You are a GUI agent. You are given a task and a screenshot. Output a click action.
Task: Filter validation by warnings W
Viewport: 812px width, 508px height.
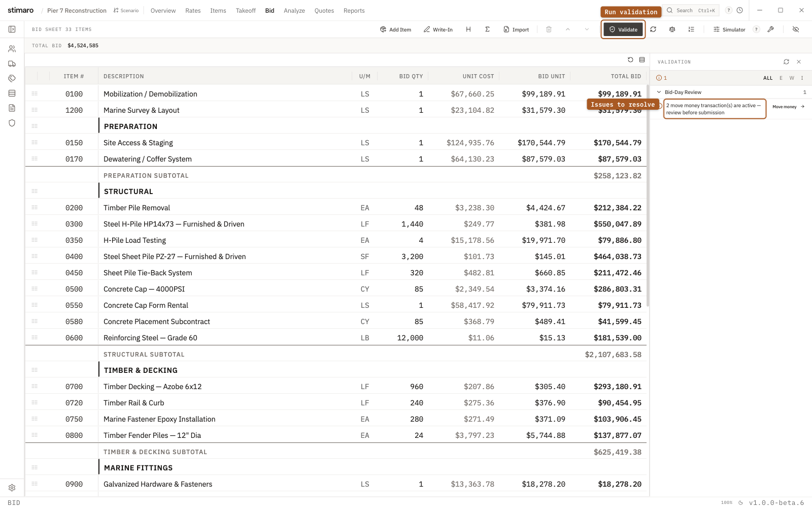(x=792, y=78)
